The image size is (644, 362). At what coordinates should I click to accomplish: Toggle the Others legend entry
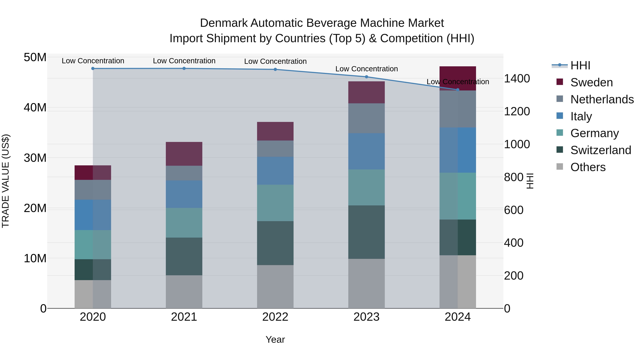pos(581,167)
